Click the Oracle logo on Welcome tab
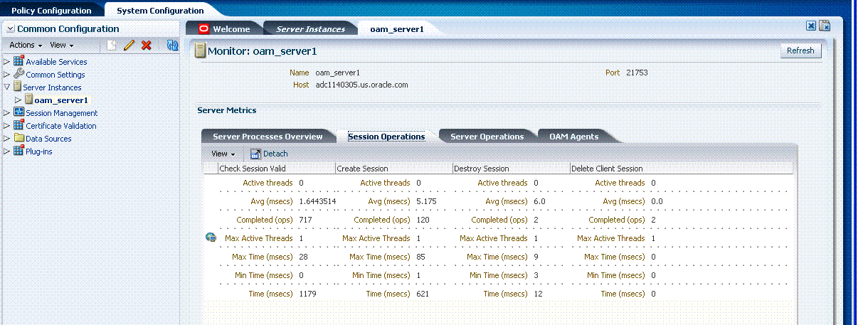This screenshot has height=325, width=868. coord(203,29)
